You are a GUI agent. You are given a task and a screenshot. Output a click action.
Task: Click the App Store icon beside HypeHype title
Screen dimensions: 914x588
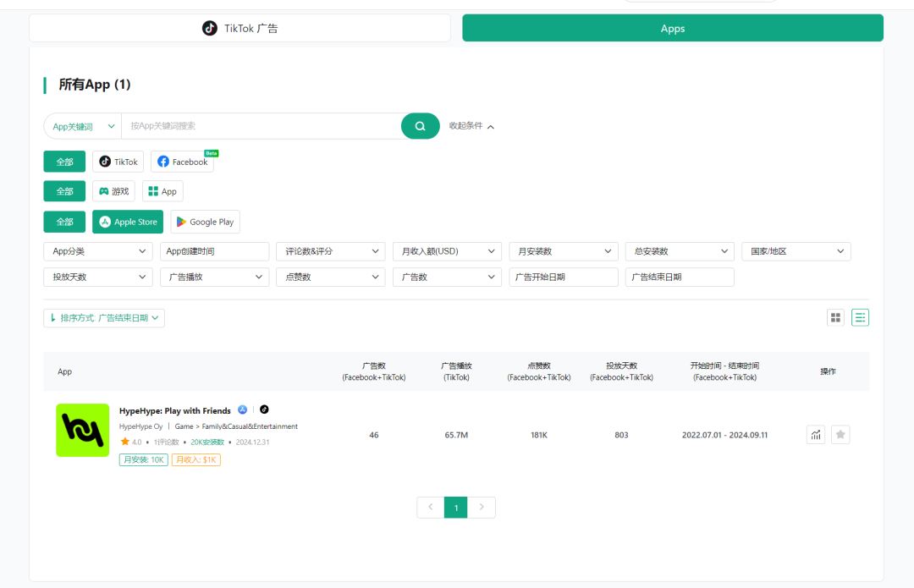click(x=243, y=409)
